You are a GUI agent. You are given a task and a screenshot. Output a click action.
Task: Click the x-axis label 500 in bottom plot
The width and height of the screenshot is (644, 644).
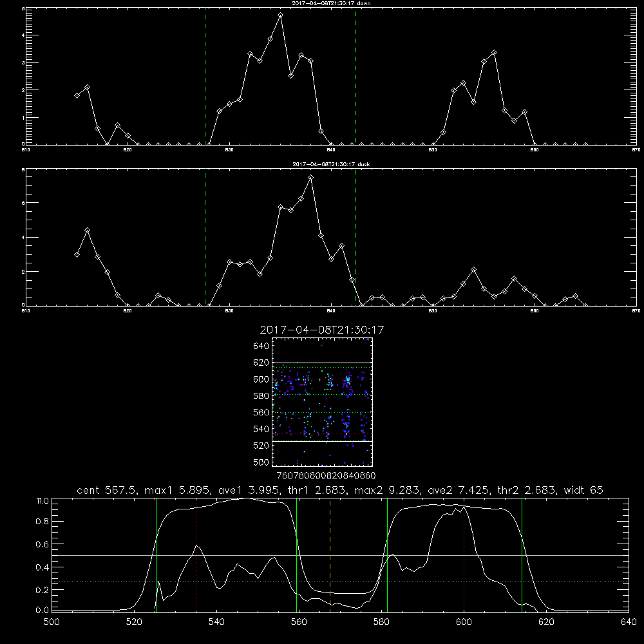click(52, 622)
